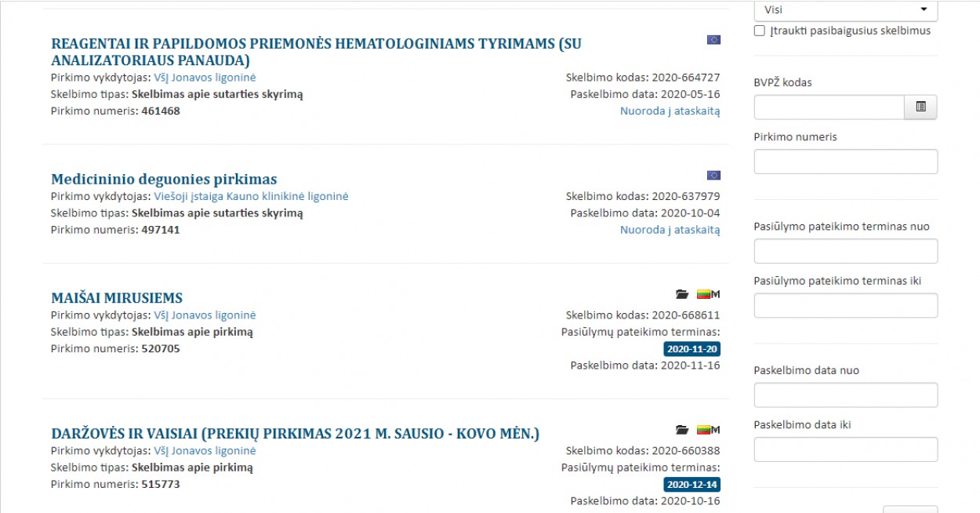
Task: Click Lithuanian flag icon on MAIŠAI MIRUSIEMS listing
Action: tap(703, 294)
